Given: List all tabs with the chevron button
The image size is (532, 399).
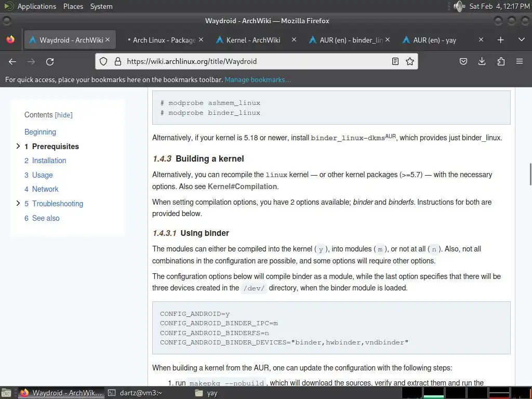Looking at the screenshot, I should point(522,39).
